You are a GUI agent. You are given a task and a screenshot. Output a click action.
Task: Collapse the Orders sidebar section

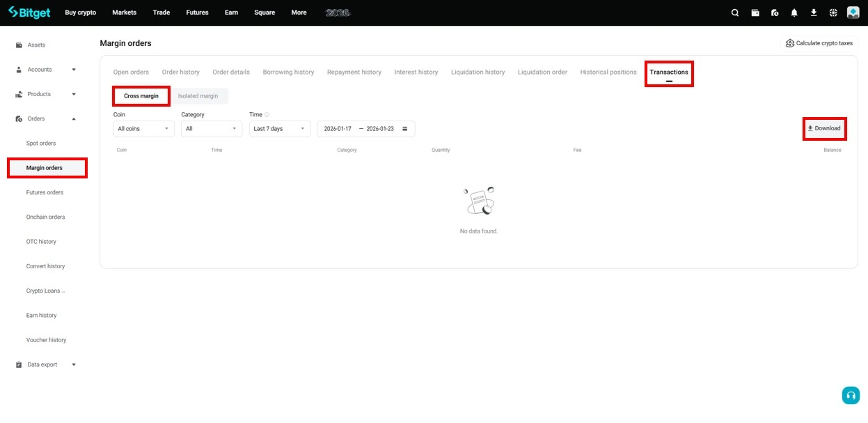coord(46,119)
